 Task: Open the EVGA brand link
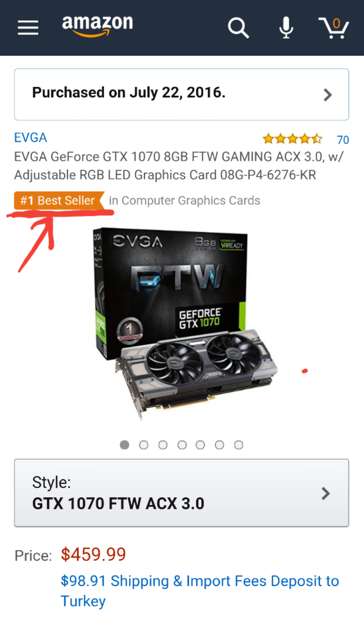click(x=31, y=138)
